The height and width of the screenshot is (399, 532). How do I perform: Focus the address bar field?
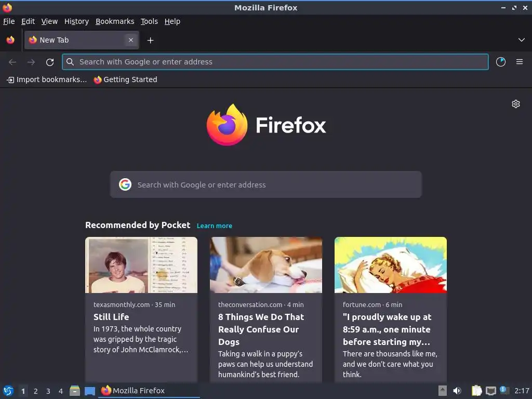275,62
